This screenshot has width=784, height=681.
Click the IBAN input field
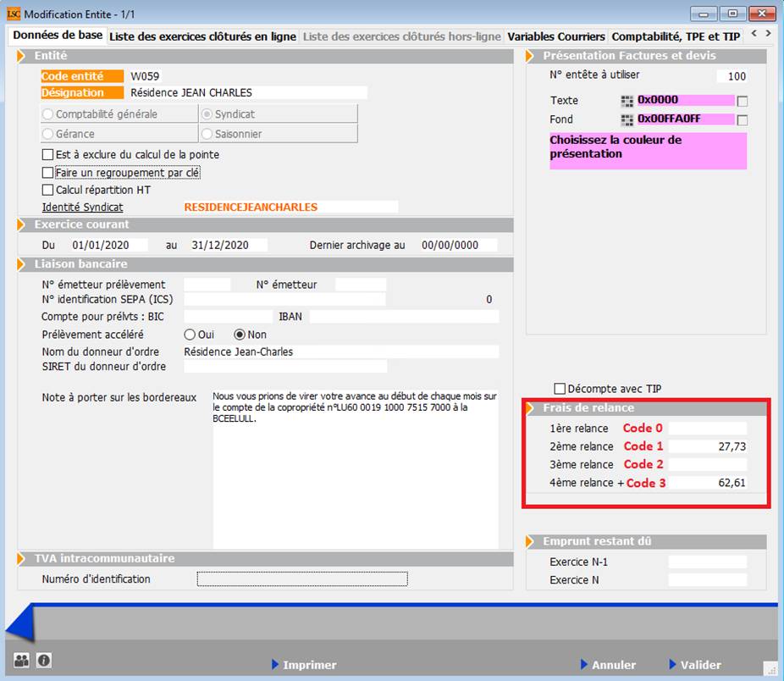coord(404,317)
